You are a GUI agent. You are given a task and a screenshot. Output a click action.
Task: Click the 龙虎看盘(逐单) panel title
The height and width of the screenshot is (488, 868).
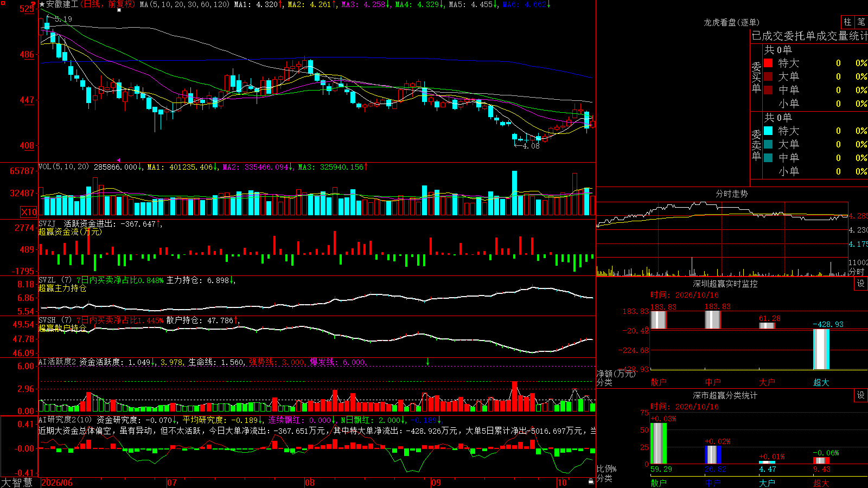click(x=731, y=22)
